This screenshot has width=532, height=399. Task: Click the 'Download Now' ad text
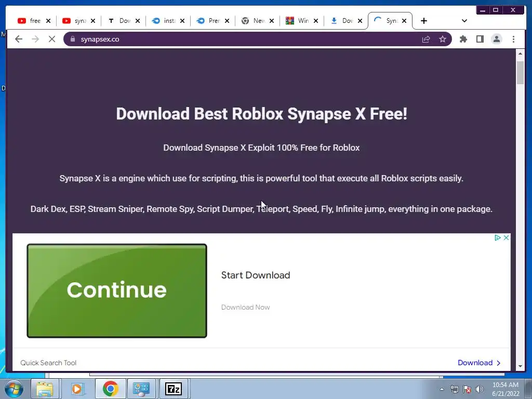245,308
